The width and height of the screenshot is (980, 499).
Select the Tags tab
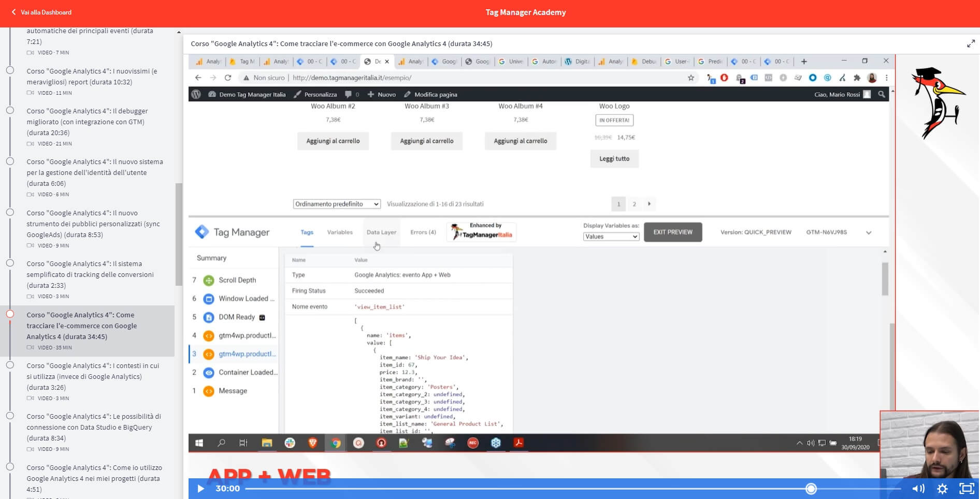tap(307, 232)
